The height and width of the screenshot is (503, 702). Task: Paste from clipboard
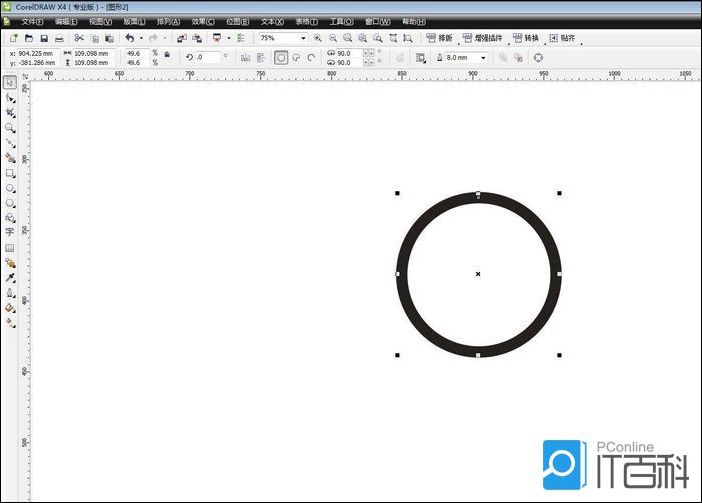(109, 38)
